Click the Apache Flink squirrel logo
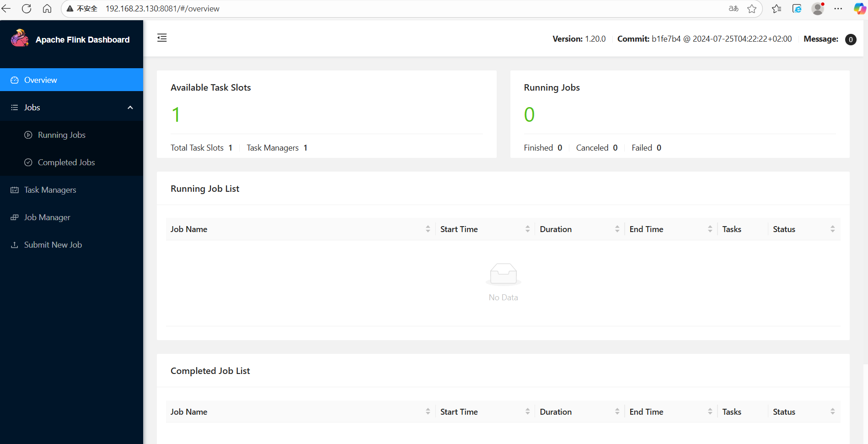Screen dimensions: 868x444 (20, 38)
